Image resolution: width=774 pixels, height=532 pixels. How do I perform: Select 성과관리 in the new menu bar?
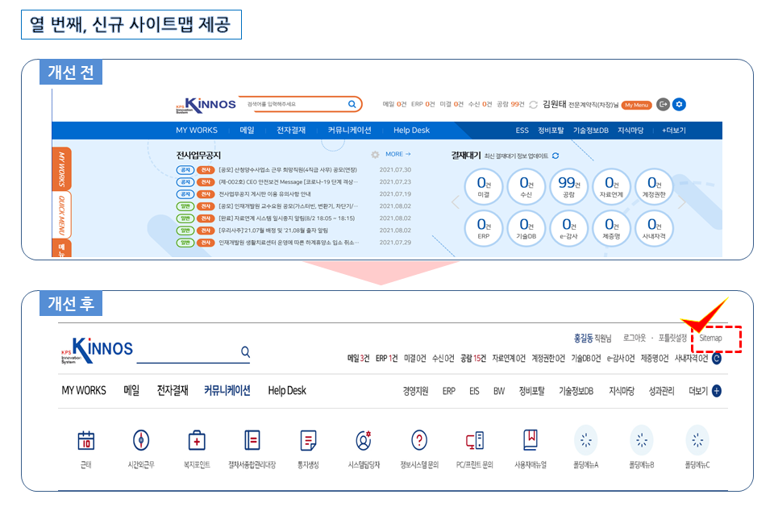(x=661, y=391)
